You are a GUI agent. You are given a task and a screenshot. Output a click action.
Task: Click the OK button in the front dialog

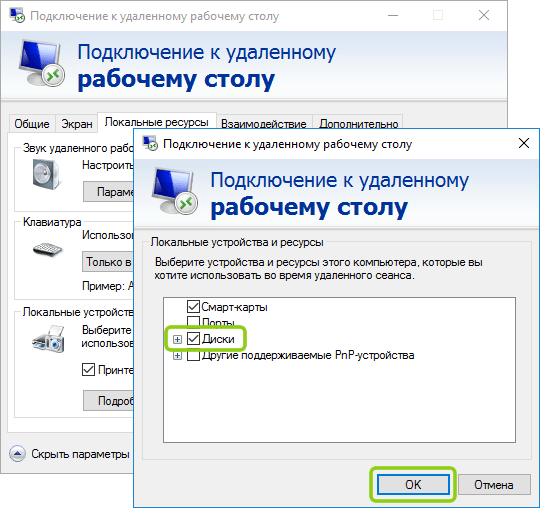pyautogui.click(x=413, y=485)
